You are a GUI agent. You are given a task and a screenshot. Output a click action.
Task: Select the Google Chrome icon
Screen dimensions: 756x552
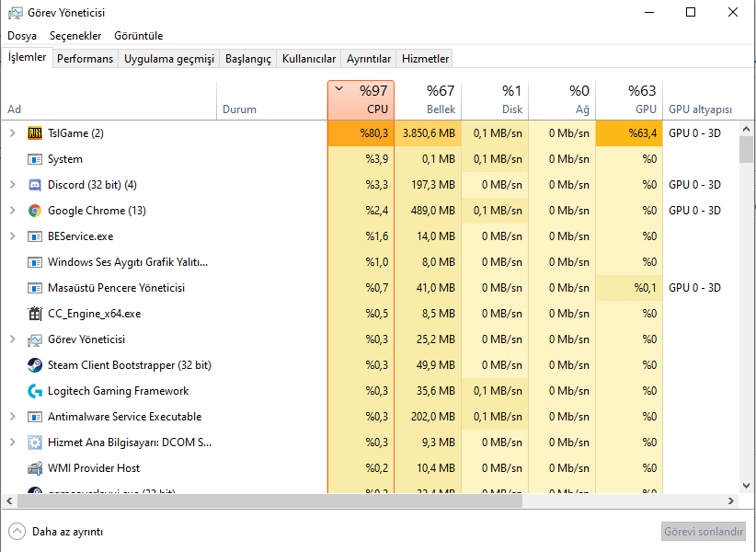coord(35,211)
